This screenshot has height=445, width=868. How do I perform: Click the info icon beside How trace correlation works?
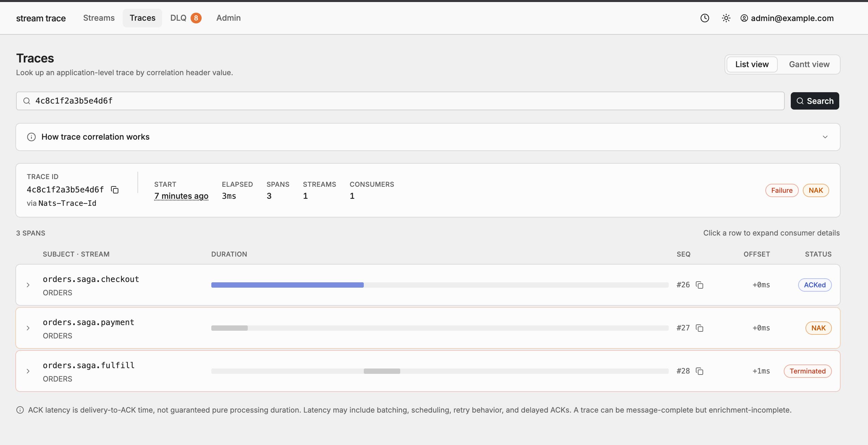(31, 137)
